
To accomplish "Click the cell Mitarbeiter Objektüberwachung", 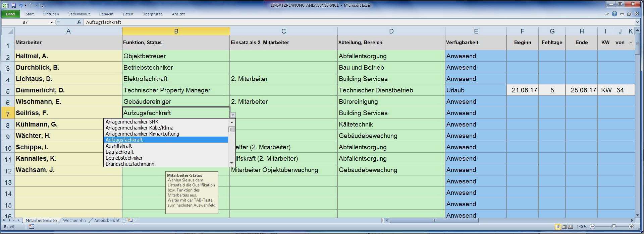I will point(284,170).
